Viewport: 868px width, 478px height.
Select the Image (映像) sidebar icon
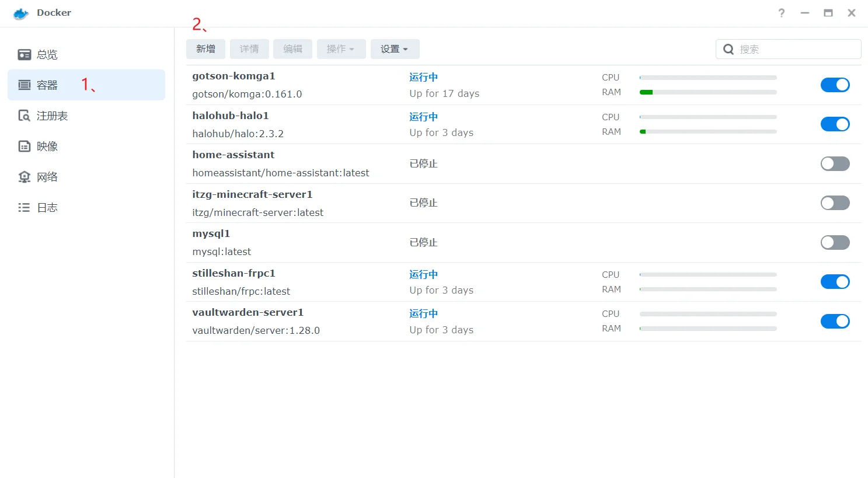(x=24, y=146)
